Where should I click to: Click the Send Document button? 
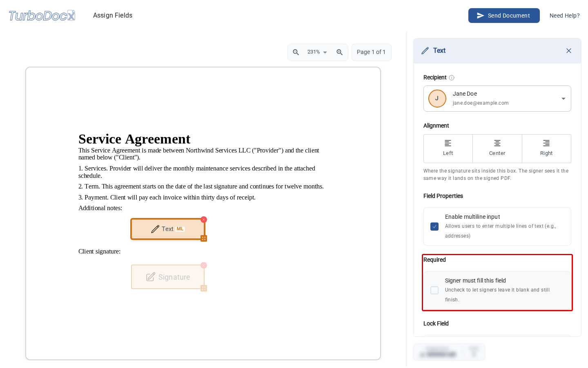coord(504,16)
